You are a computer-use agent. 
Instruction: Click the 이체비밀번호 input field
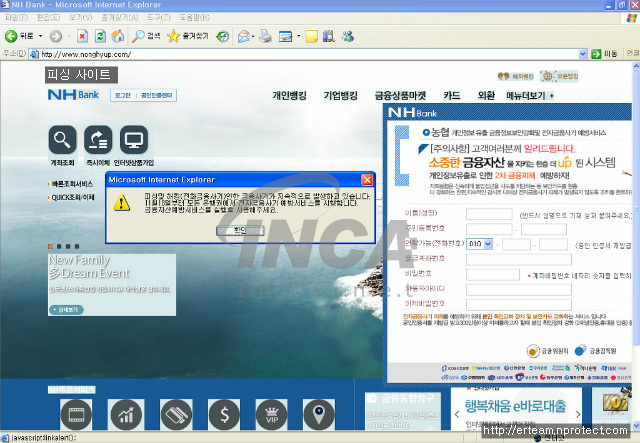pos(519,305)
